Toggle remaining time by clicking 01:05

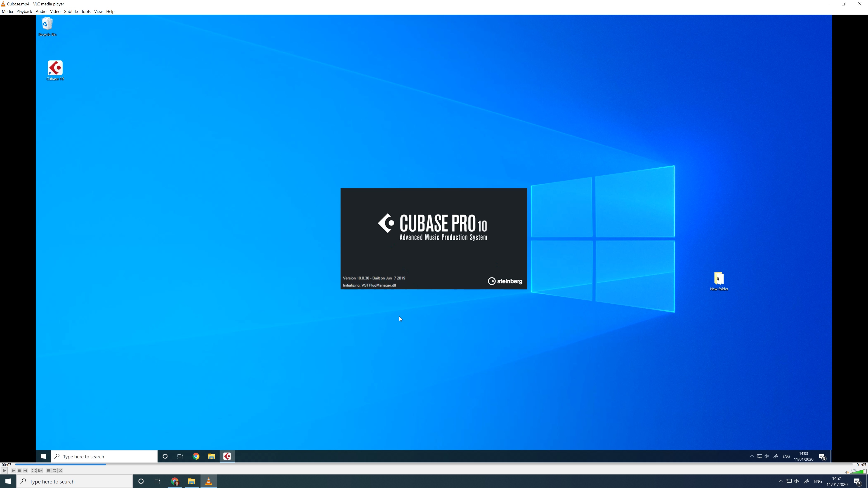(x=861, y=465)
